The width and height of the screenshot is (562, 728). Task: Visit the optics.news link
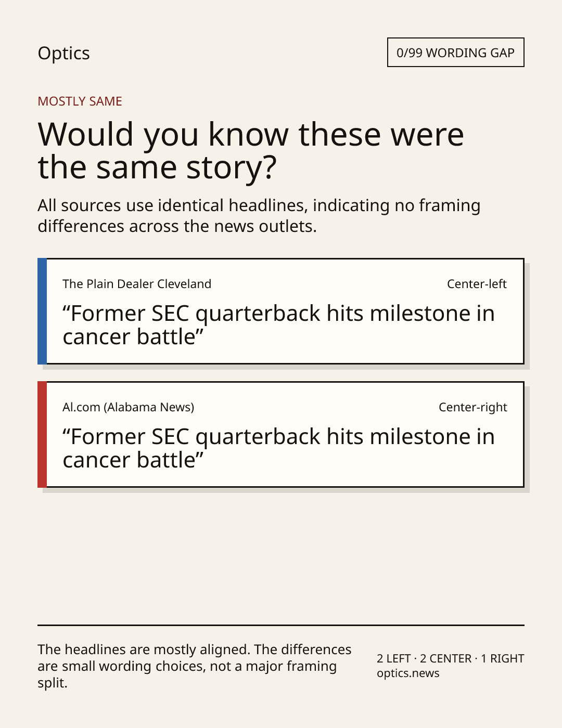coord(408,673)
